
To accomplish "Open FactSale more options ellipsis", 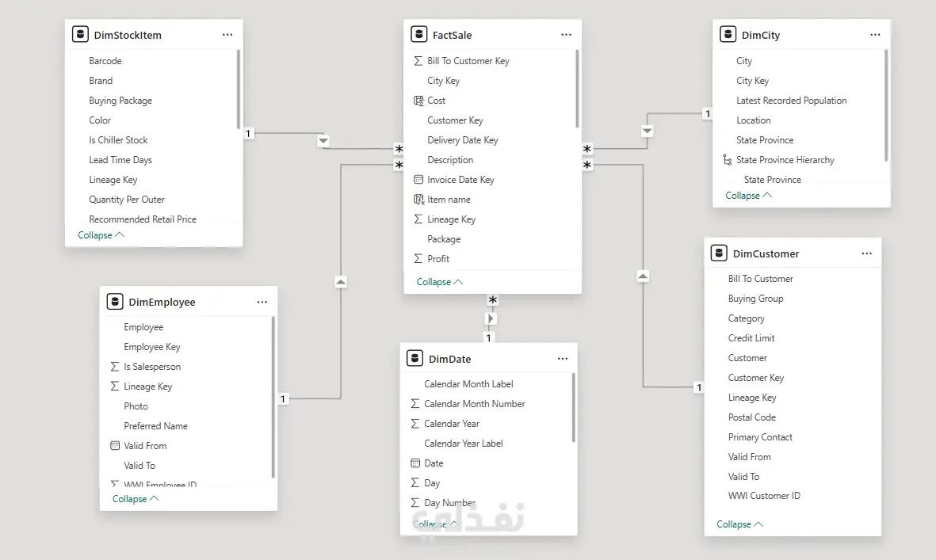I will point(566,35).
